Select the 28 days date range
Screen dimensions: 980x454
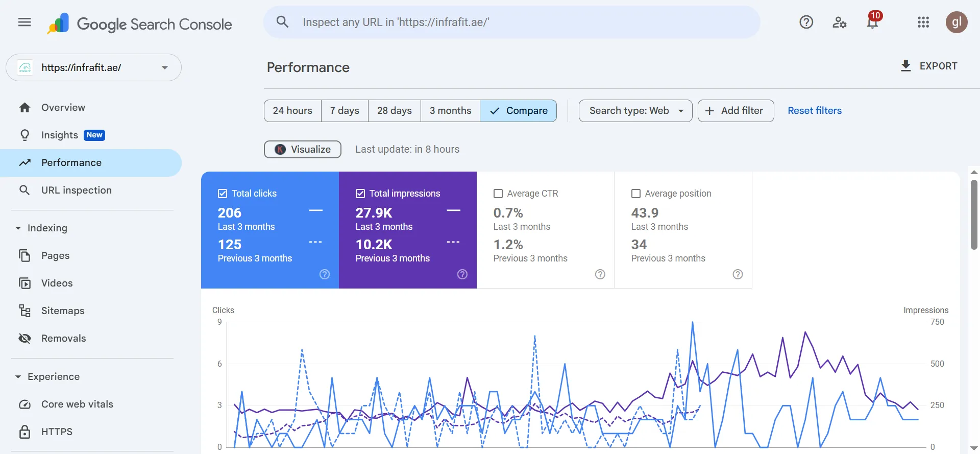coord(394,111)
